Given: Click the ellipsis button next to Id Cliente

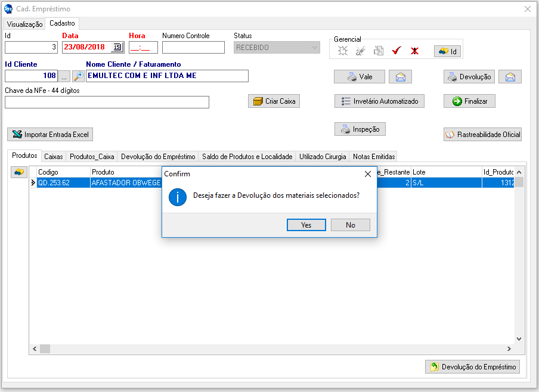Looking at the screenshot, I should pyautogui.click(x=65, y=76).
